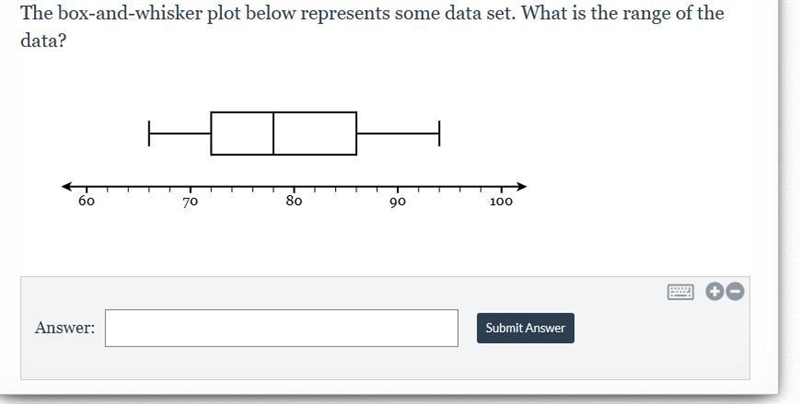Click the "Answer:" label text
Image resolution: width=800 pixels, height=404 pixels.
tap(65, 327)
